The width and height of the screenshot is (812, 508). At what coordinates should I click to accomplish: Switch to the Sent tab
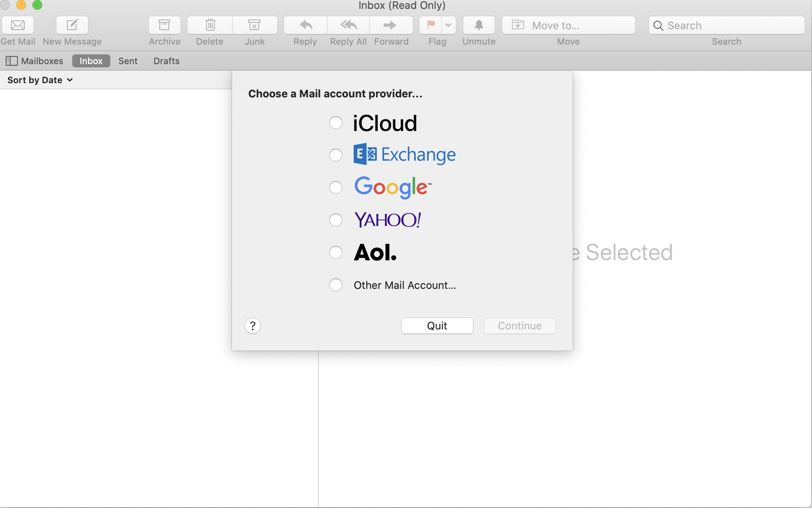point(128,61)
